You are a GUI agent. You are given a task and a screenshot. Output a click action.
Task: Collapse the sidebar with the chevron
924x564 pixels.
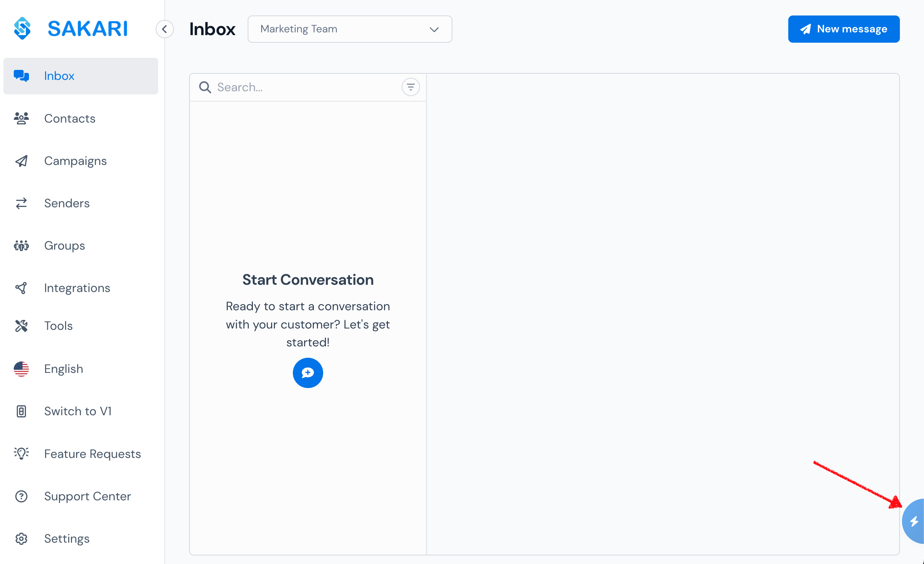tap(165, 29)
